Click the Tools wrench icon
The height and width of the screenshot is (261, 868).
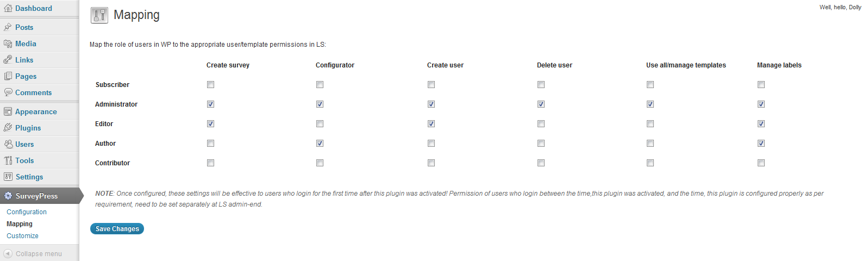[8, 160]
